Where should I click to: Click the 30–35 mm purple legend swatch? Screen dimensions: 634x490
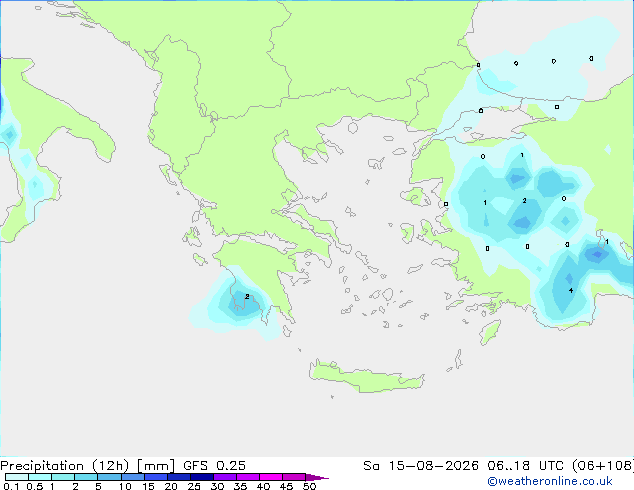tap(224, 477)
